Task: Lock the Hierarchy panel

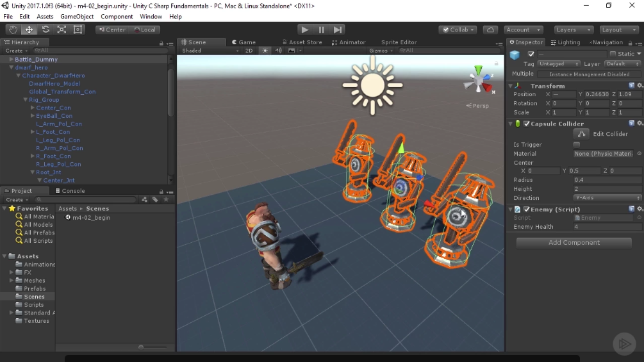Action: (161, 43)
